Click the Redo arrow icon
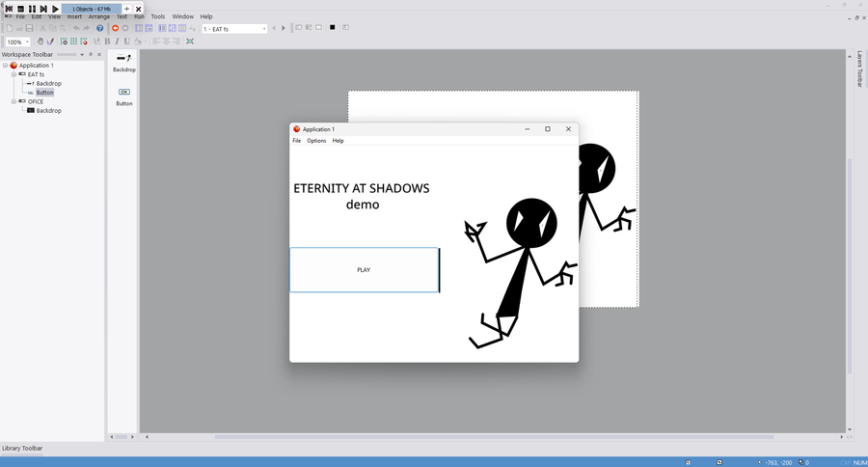 coord(87,28)
